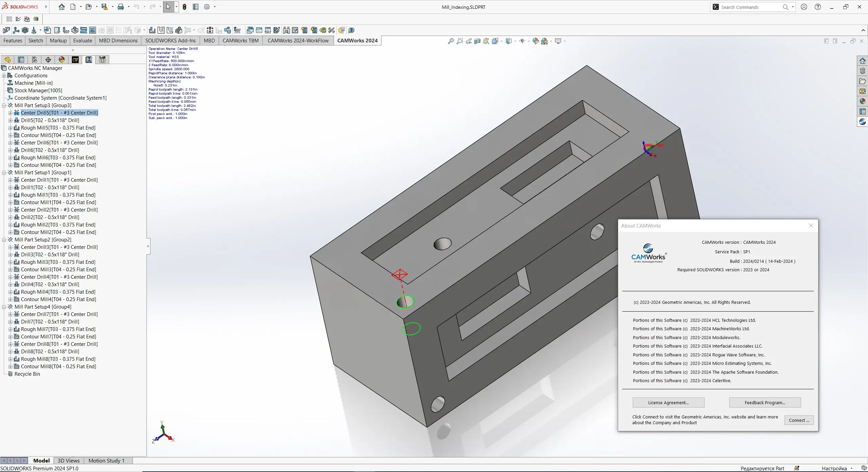Image resolution: width=868 pixels, height=472 pixels.
Task: Click the Connect ... button
Action: (798, 420)
